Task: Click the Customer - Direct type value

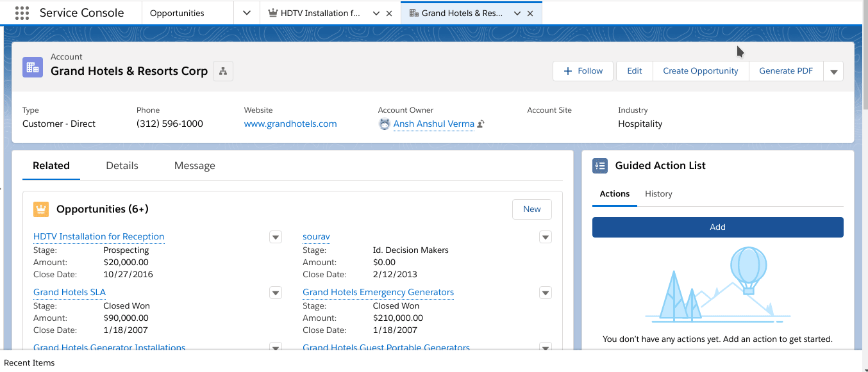Action: click(59, 124)
